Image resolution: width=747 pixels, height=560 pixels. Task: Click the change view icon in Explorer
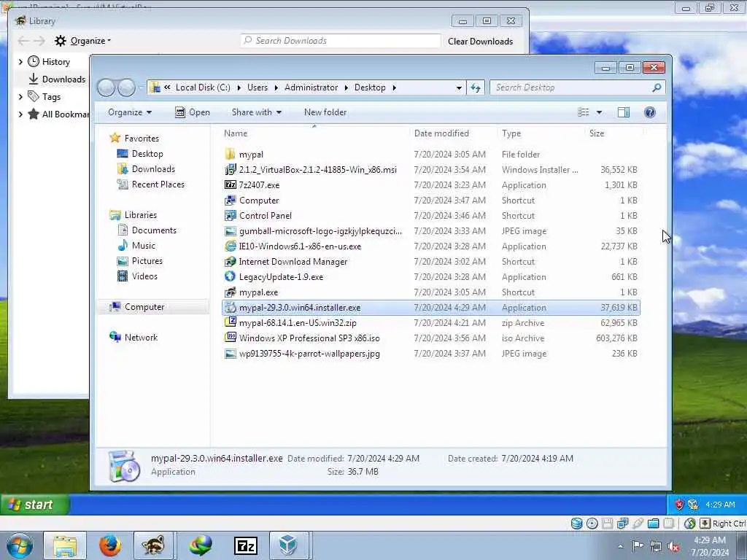coord(583,112)
